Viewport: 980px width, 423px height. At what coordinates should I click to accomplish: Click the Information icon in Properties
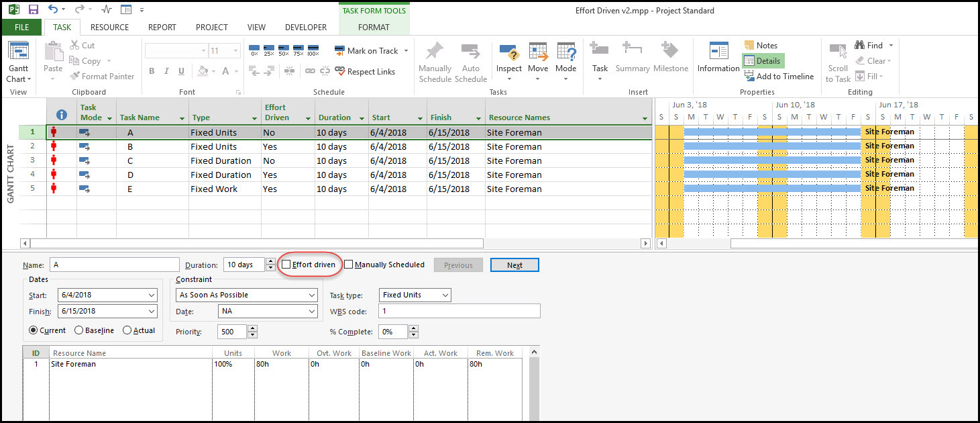[x=718, y=52]
